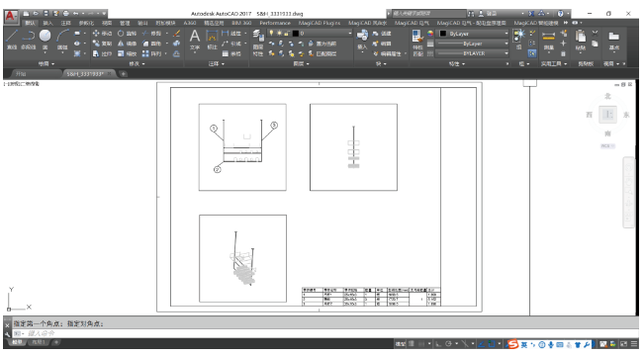Toggle the model/paper space status button
Image resolution: width=644 pixels, height=356 pixels.
(x=401, y=344)
